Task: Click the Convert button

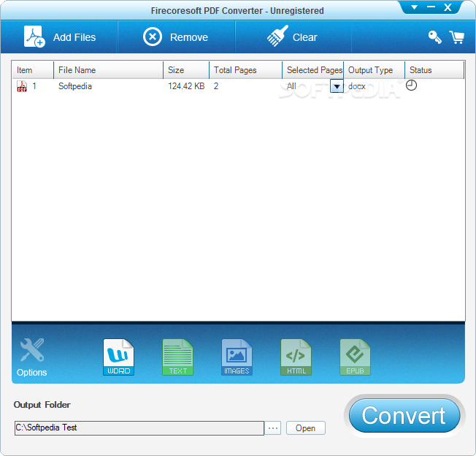Action: click(x=404, y=416)
